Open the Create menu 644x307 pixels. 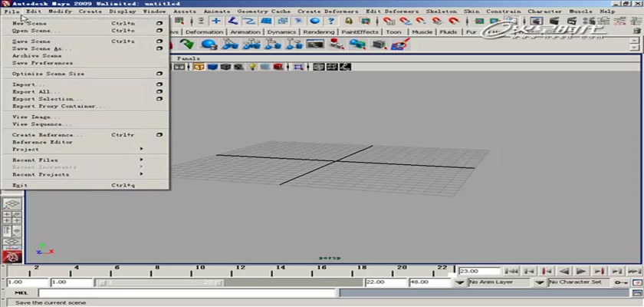90,12
